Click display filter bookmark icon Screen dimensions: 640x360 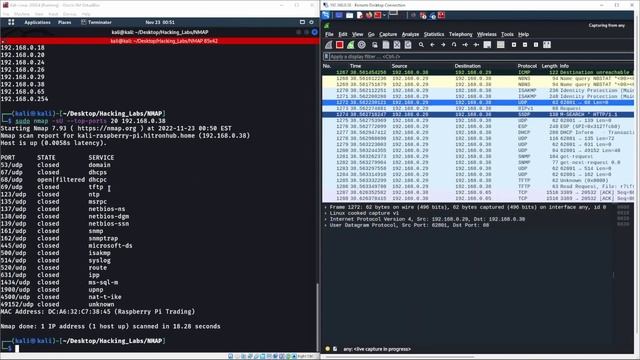(326, 57)
